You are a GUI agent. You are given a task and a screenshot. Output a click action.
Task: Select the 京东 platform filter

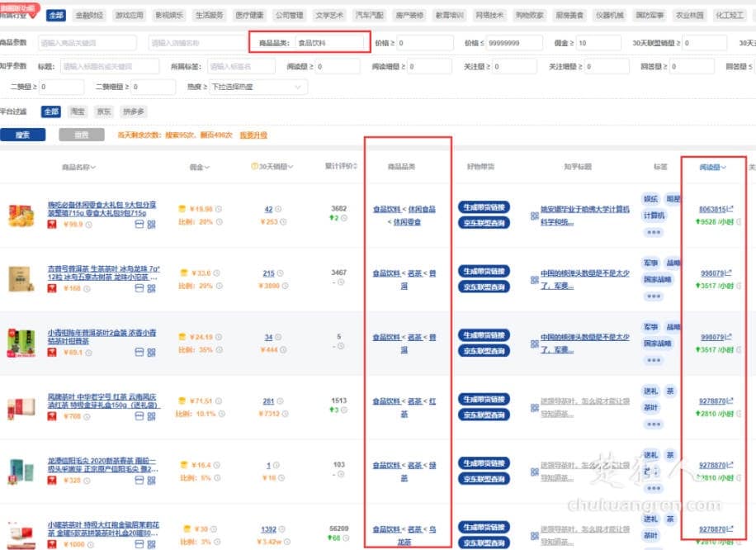102,111
